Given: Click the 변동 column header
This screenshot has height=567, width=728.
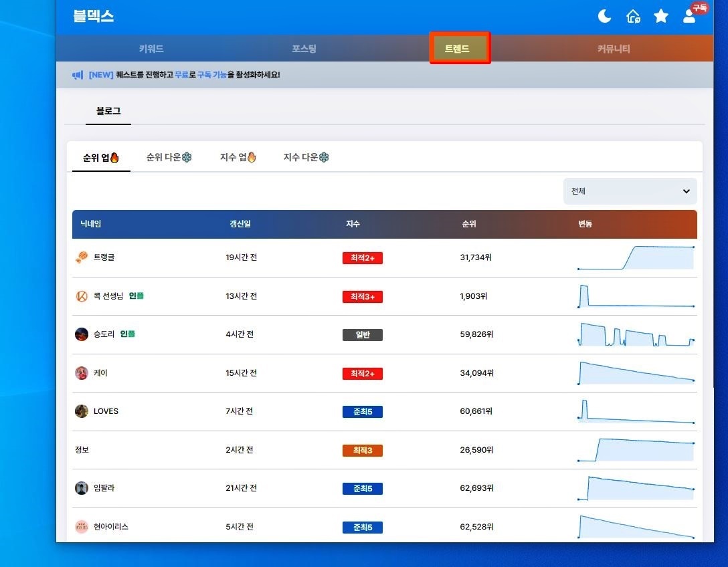Looking at the screenshot, I should (585, 223).
